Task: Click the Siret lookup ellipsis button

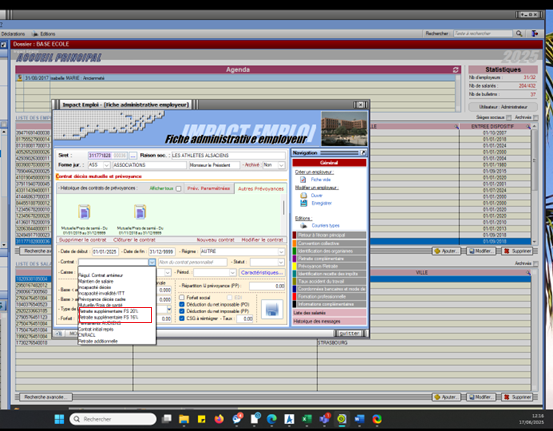Action: point(133,156)
